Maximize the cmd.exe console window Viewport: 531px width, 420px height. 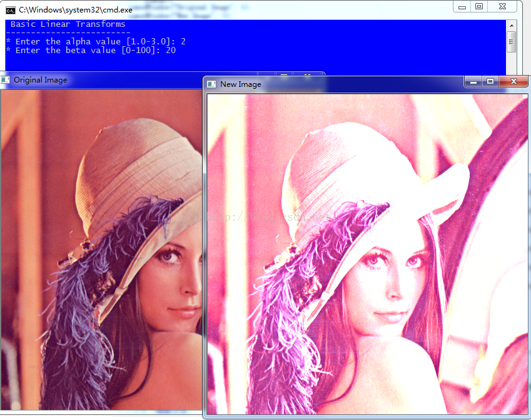click(479, 7)
